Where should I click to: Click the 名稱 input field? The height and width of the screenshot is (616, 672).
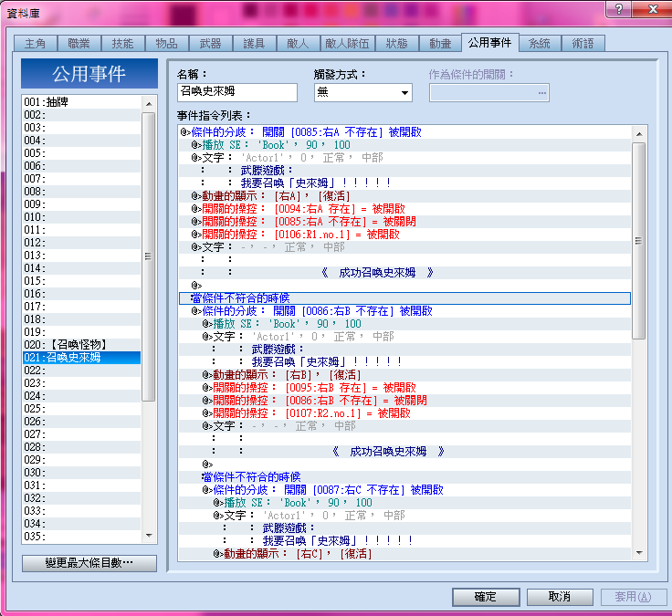tap(237, 92)
